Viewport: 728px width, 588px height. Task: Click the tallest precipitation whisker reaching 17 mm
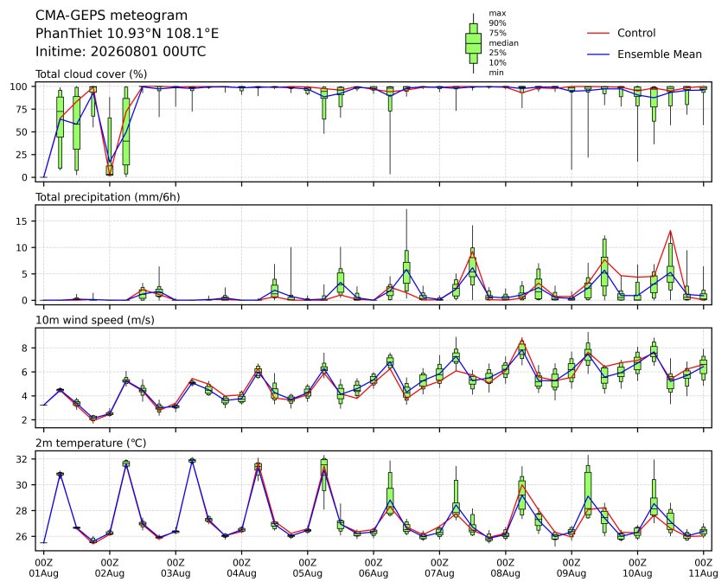(406, 230)
